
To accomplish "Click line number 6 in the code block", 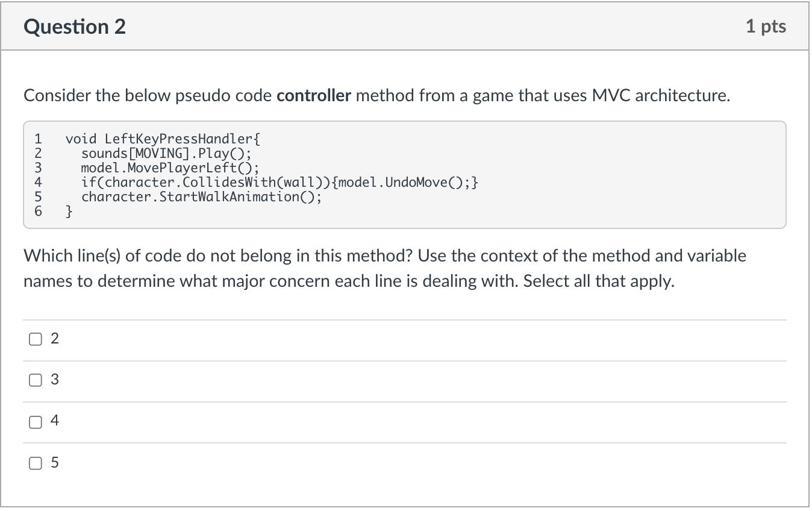I will click(38, 211).
